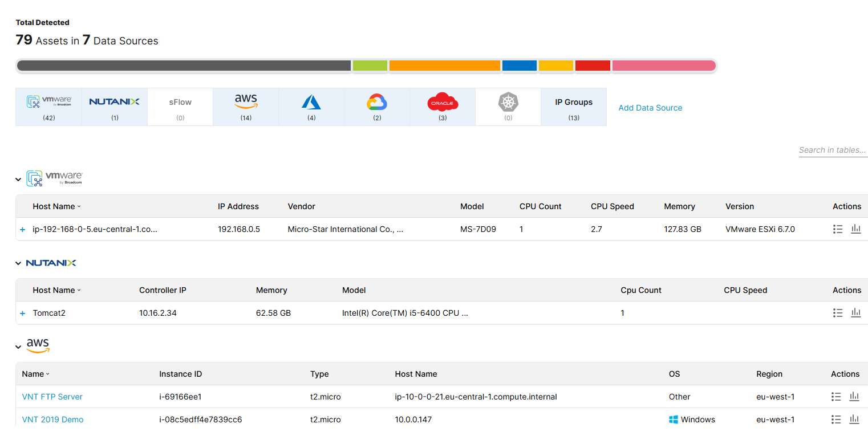Collapse the VMware section
The height and width of the screenshot is (440, 868).
pyautogui.click(x=18, y=180)
